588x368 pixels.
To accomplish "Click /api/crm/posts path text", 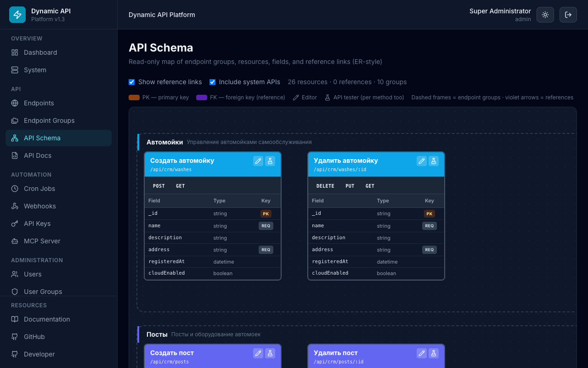I will pos(170,362).
